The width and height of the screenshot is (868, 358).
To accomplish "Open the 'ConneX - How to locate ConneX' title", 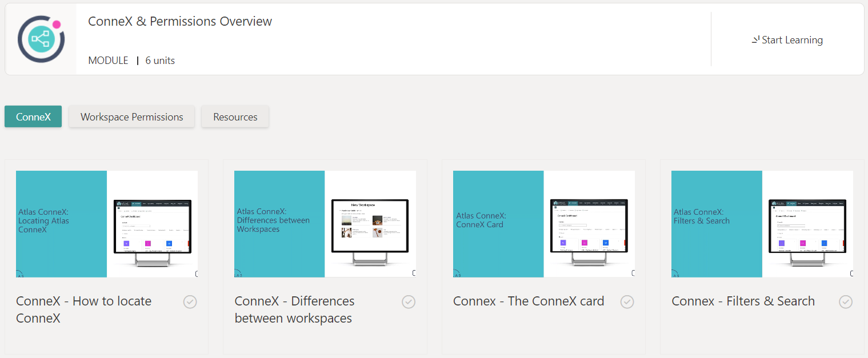I will [83, 309].
